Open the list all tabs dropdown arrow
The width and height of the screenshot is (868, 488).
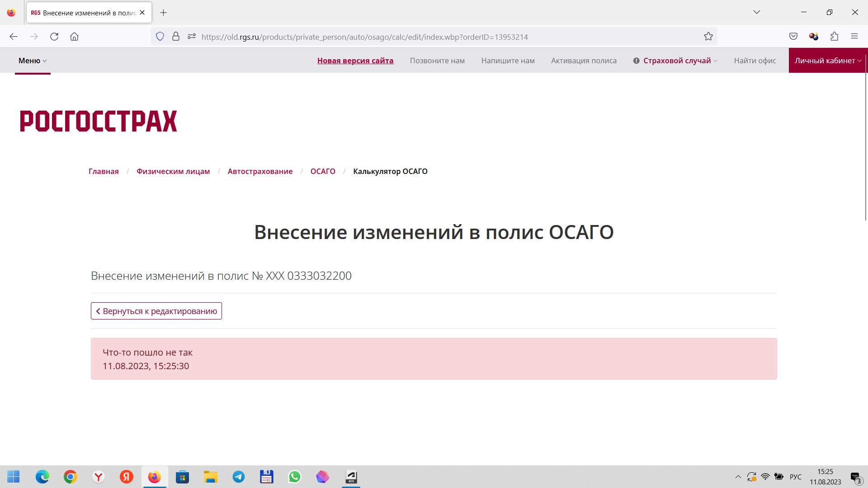[756, 12]
